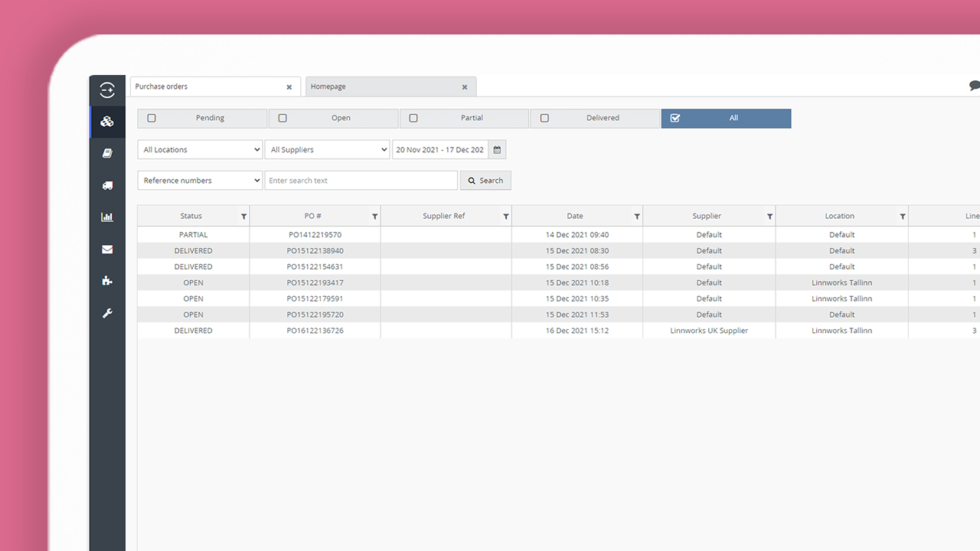Open the PO1412219570 purchase order row
The height and width of the screenshot is (551, 980).
click(314, 235)
